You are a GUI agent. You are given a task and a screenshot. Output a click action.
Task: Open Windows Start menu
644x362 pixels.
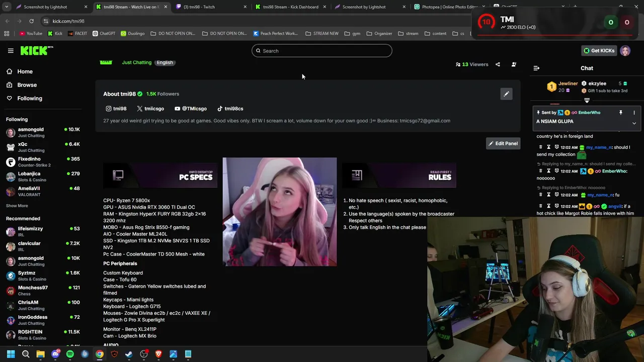tap(11, 354)
